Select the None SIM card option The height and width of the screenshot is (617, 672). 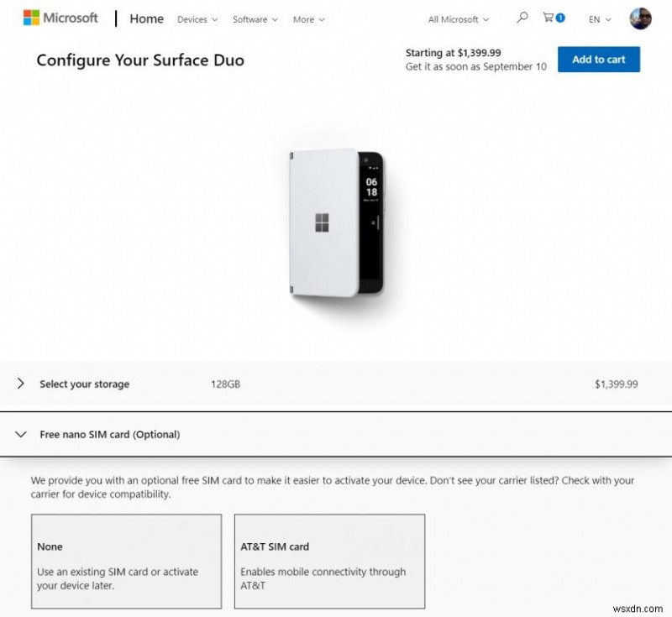click(125, 560)
